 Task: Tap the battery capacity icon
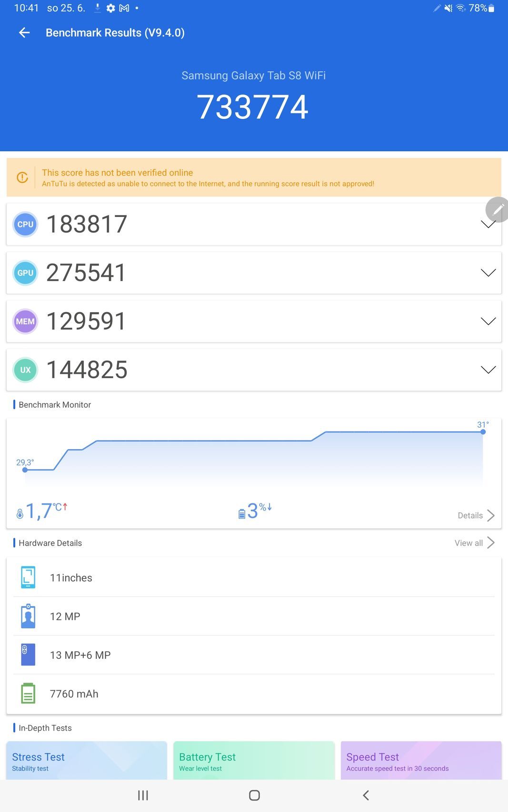pyautogui.click(x=28, y=693)
